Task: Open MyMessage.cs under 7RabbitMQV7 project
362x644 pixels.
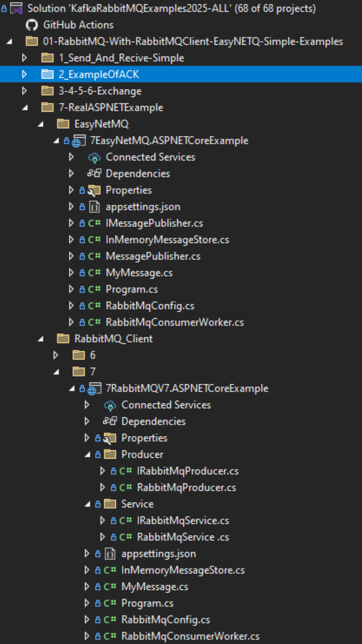Action: pyautogui.click(x=155, y=587)
